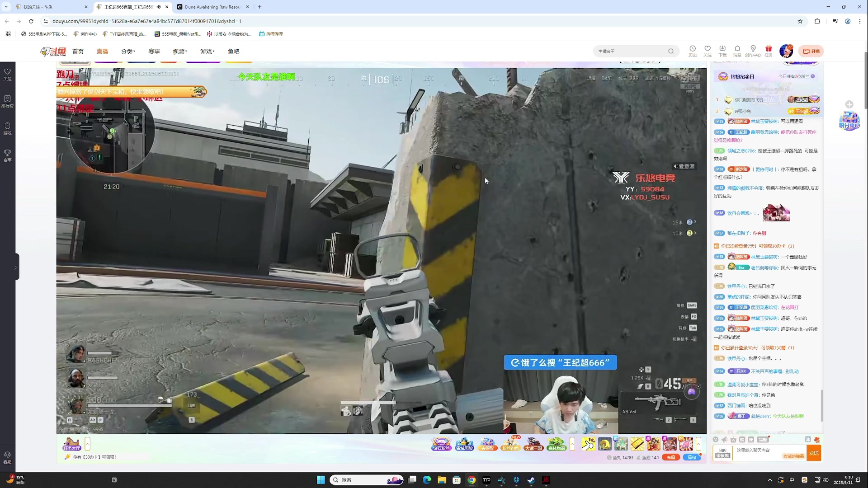
Task: Open Steam from the taskbar
Action: [531, 480]
